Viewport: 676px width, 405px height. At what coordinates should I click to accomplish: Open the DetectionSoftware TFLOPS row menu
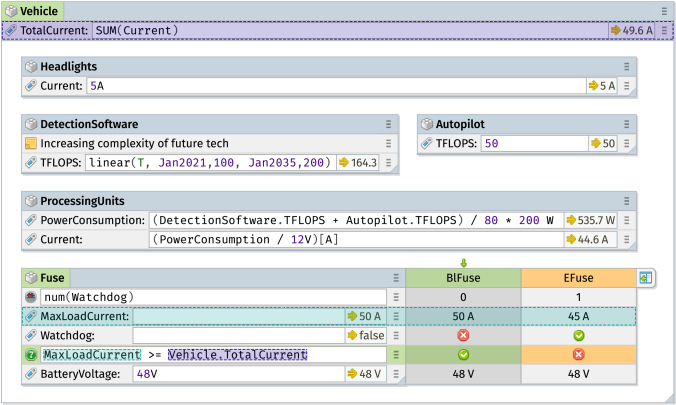pos(388,163)
